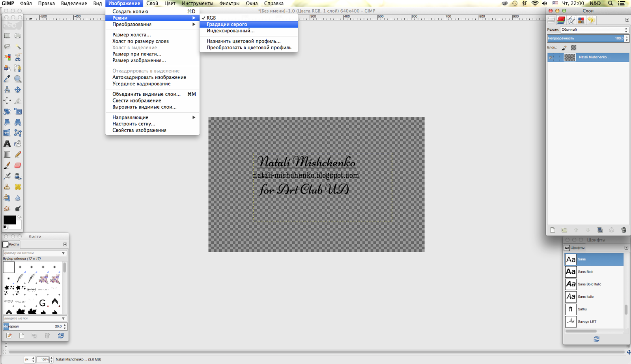Toggle lock pixels paintbrush icon
The width and height of the screenshot is (631, 364).
(564, 48)
